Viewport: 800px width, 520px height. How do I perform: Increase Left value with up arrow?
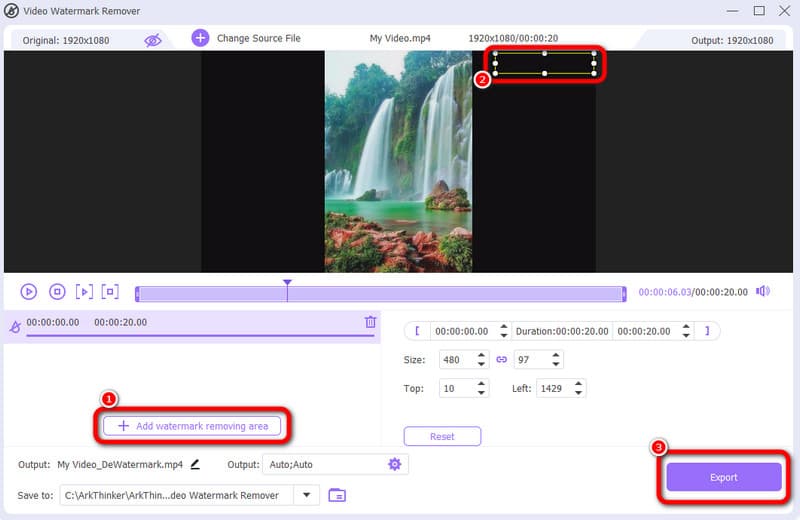[x=579, y=384]
